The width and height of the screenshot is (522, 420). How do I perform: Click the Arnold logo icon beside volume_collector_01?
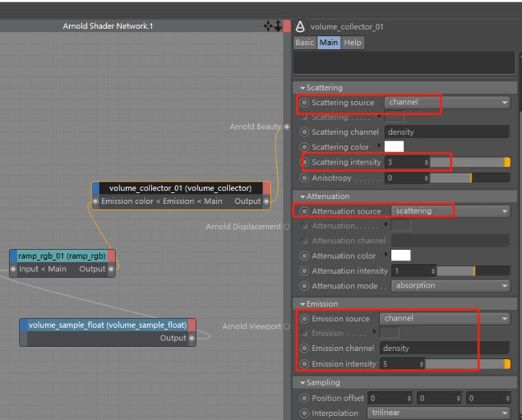[300, 27]
